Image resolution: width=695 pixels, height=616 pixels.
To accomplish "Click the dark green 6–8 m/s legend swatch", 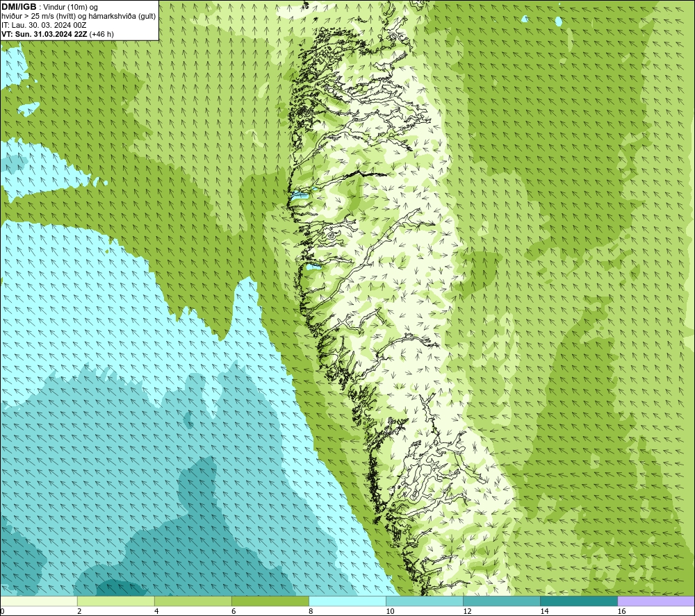I will coord(270,601).
